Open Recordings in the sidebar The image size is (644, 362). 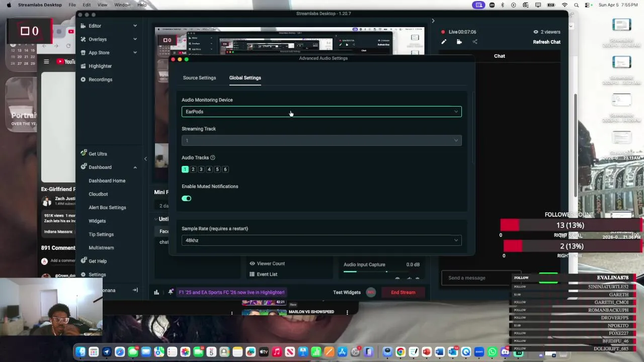(100, 79)
